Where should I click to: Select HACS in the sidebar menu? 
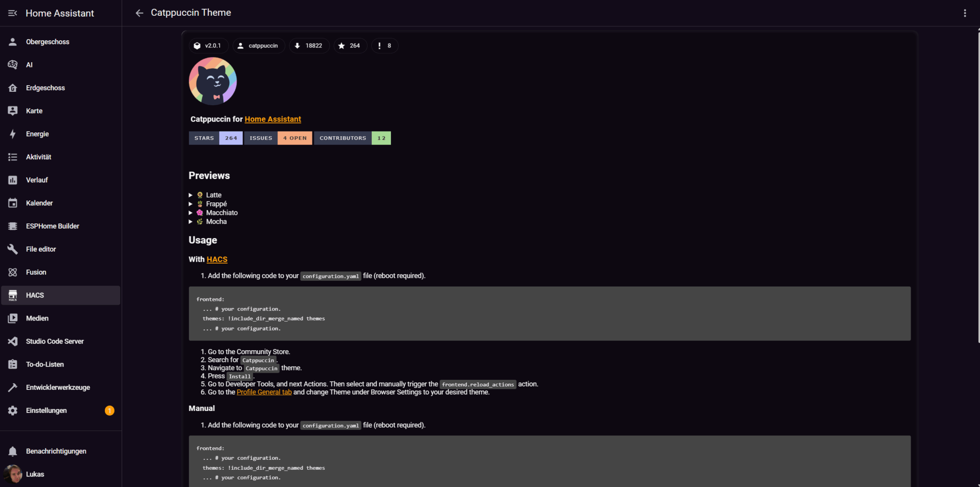click(61, 295)
